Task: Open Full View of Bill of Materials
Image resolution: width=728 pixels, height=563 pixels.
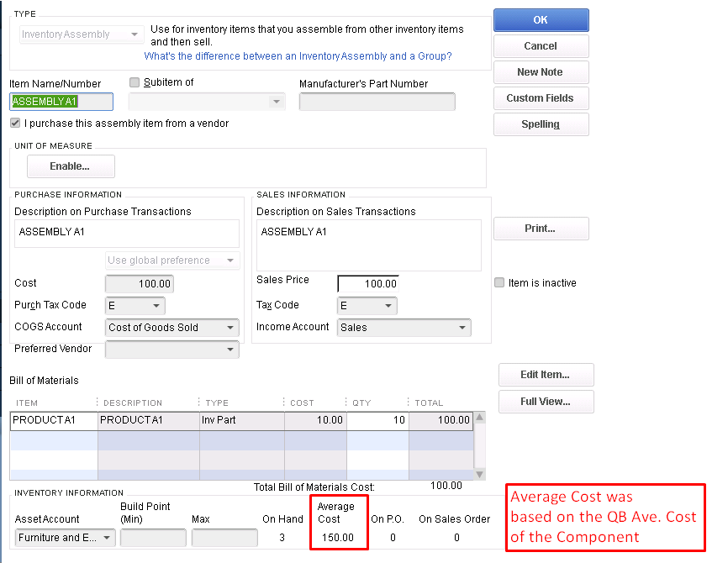Action: tap(546, 402)
